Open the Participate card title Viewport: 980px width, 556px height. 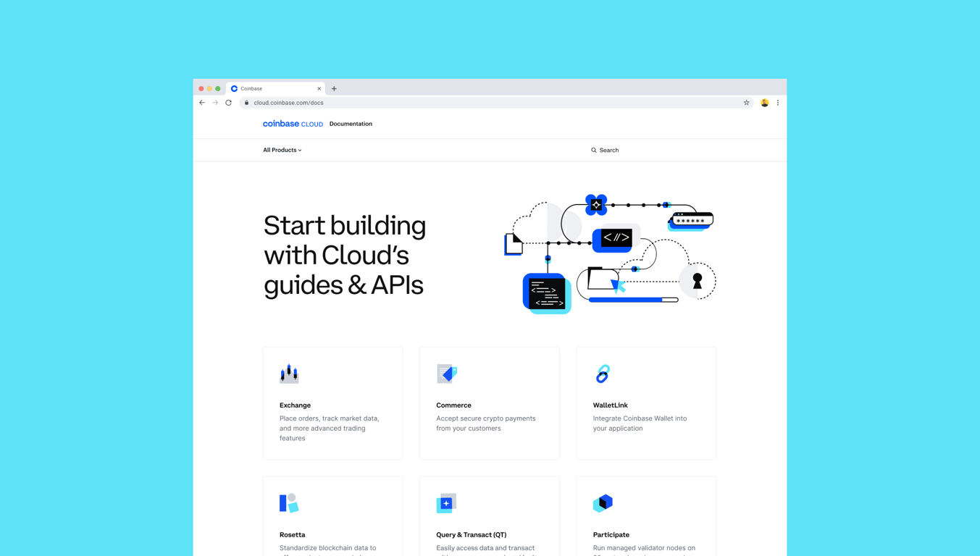coord(611,535)
